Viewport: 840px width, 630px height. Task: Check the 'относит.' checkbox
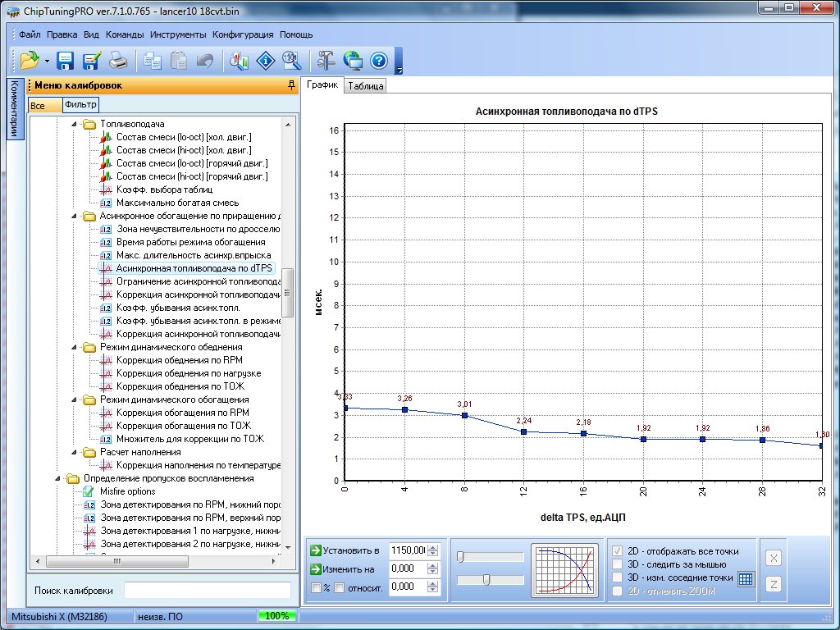click(340, 587)
